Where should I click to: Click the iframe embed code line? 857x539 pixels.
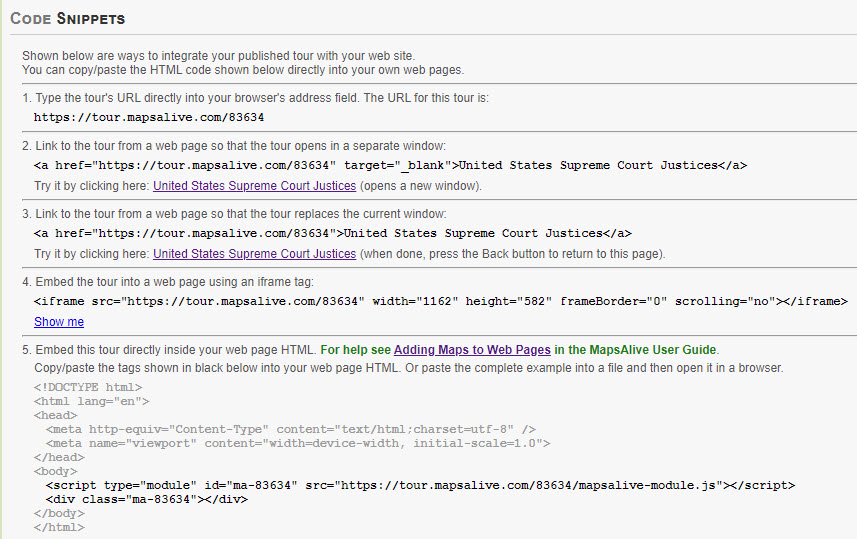click(x=441, y=301)
